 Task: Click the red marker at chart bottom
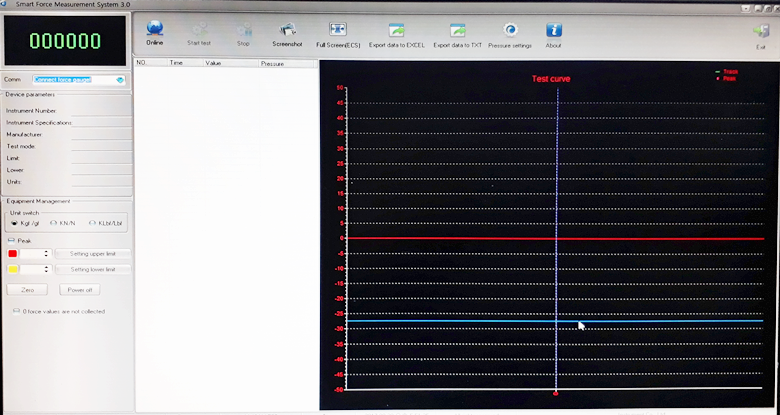[x=556, y=393]
